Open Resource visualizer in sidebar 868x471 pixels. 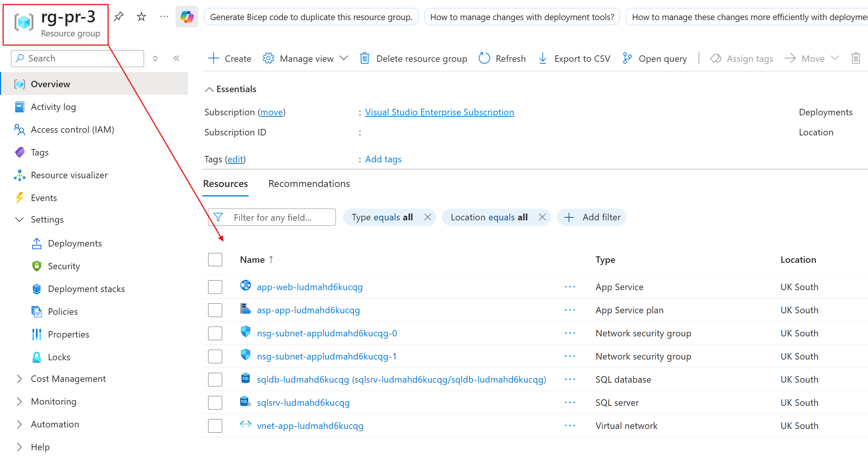click(x=69, y=175)
